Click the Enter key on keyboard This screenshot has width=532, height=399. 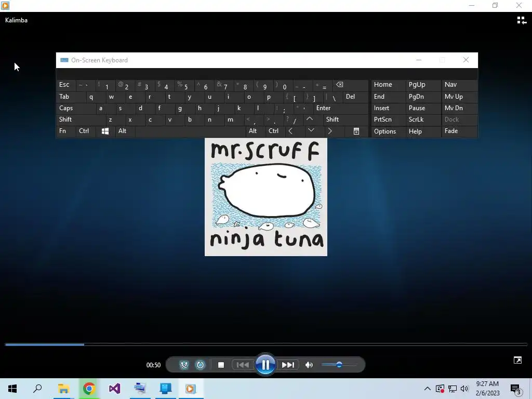(x=341, y=108)
